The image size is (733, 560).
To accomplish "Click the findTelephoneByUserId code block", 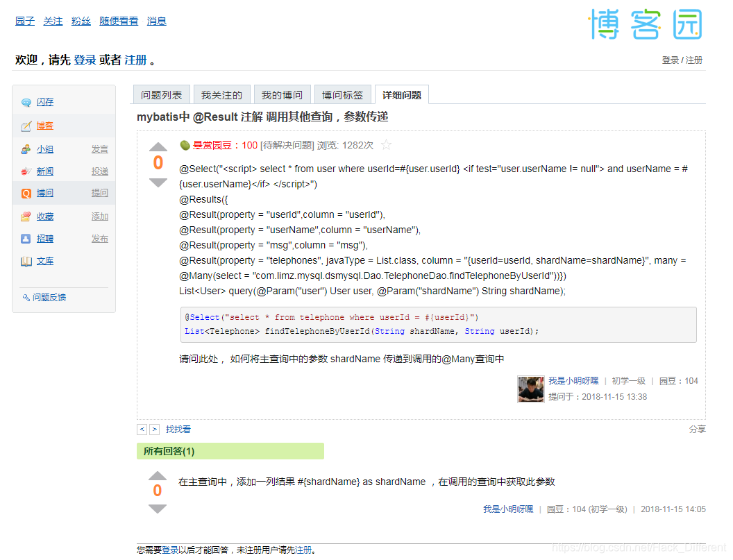I will pyautogui.click(x=439, y=324).
